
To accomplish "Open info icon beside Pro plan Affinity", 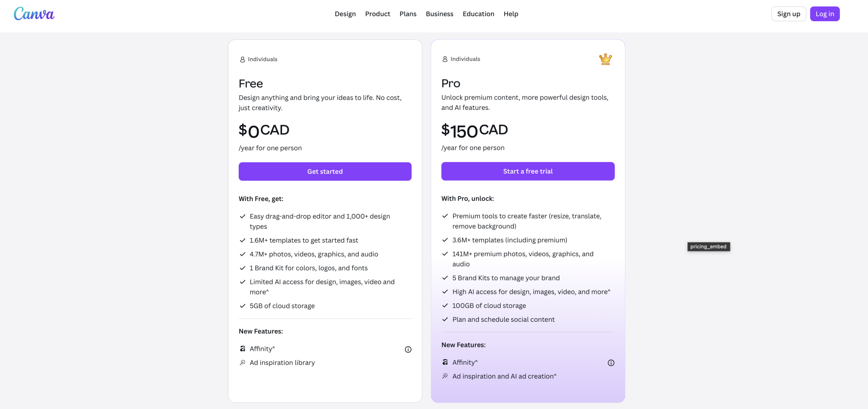I will (611, 363).
